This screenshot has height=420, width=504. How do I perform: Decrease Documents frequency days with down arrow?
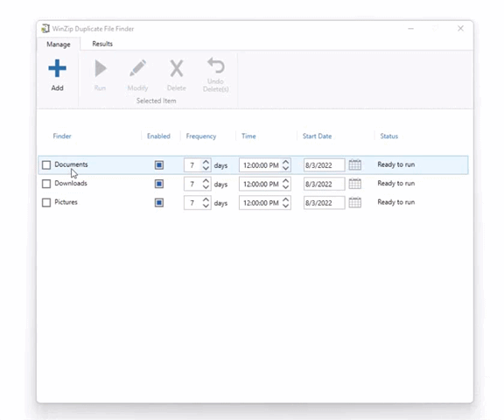[x=206, y=168]
